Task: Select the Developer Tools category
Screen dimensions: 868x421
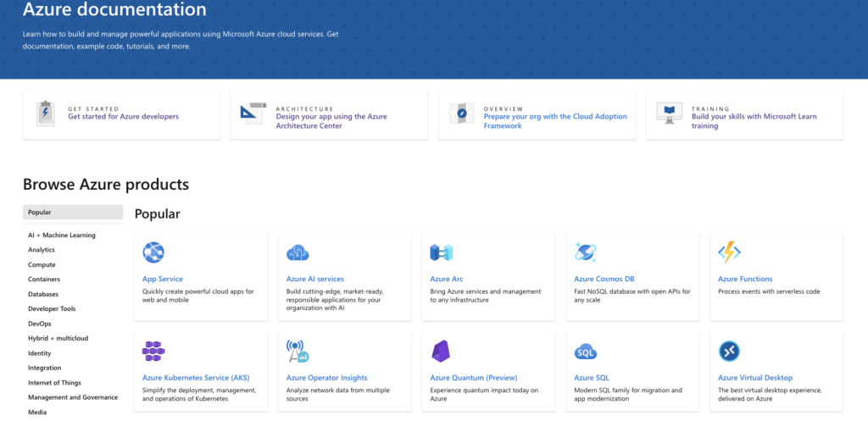Action: [52, 308]
